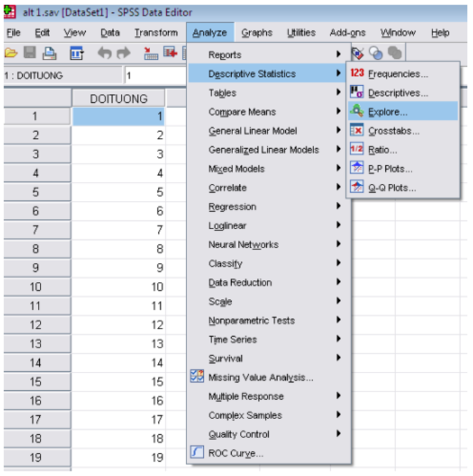The height and width of the screenshot is (476, 473).
Task: Click the Go to Variable toolbar icon
Action: click(170, 53)
